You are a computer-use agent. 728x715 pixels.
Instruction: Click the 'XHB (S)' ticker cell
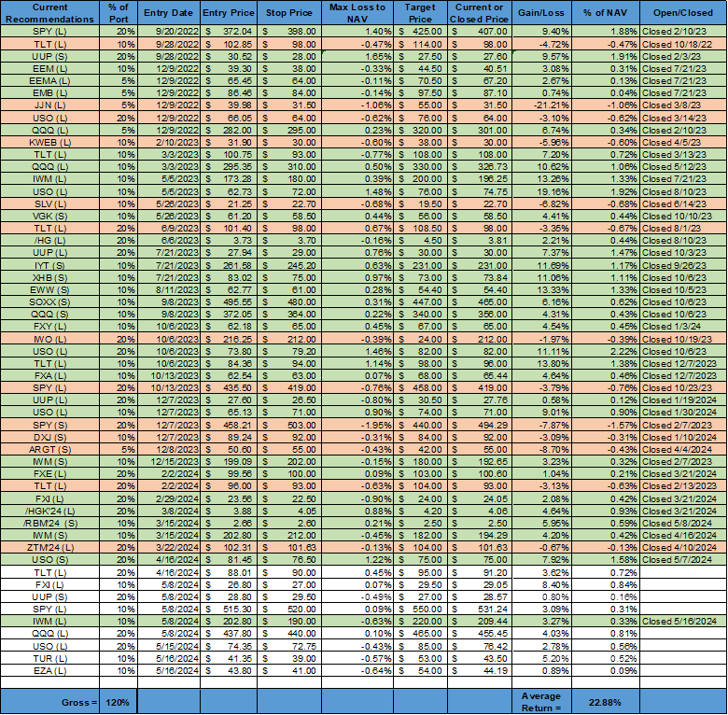click(x=49, y=277)
